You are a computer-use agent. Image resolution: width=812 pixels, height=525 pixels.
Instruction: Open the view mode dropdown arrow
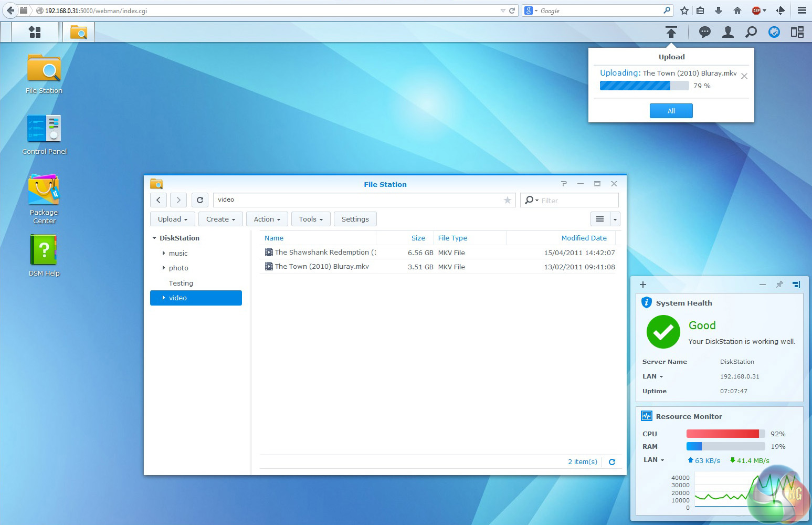615,219
